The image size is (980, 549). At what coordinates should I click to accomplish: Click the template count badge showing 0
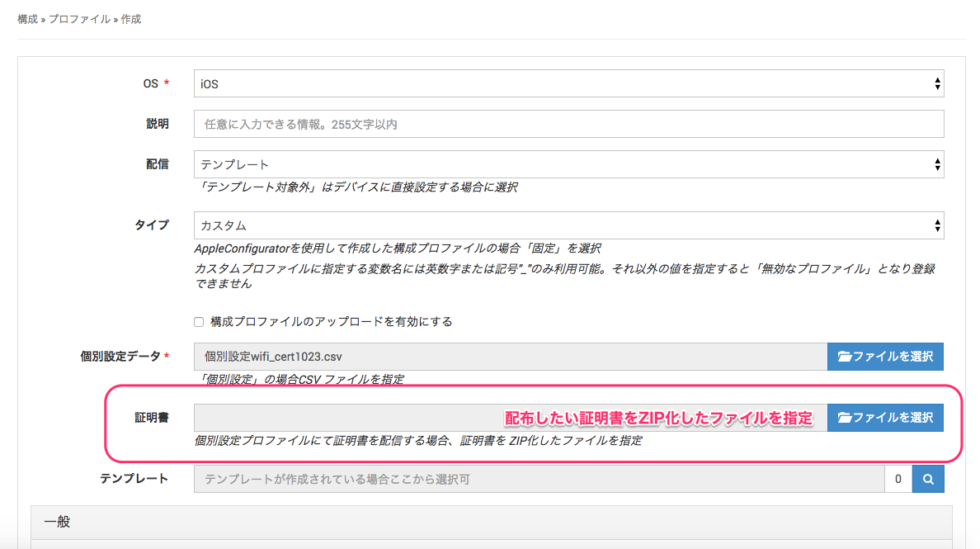click(x=898, y=479)
